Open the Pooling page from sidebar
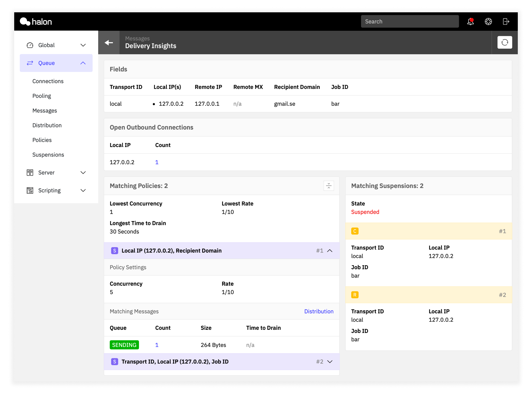 pyautogui.click(x=42, y=96)
